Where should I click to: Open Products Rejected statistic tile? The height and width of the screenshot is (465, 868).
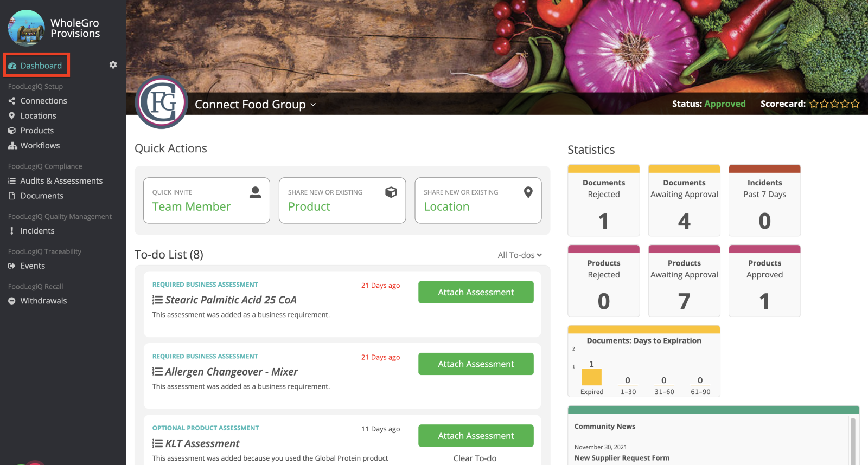pyautogui.click(x=604, y=281)
